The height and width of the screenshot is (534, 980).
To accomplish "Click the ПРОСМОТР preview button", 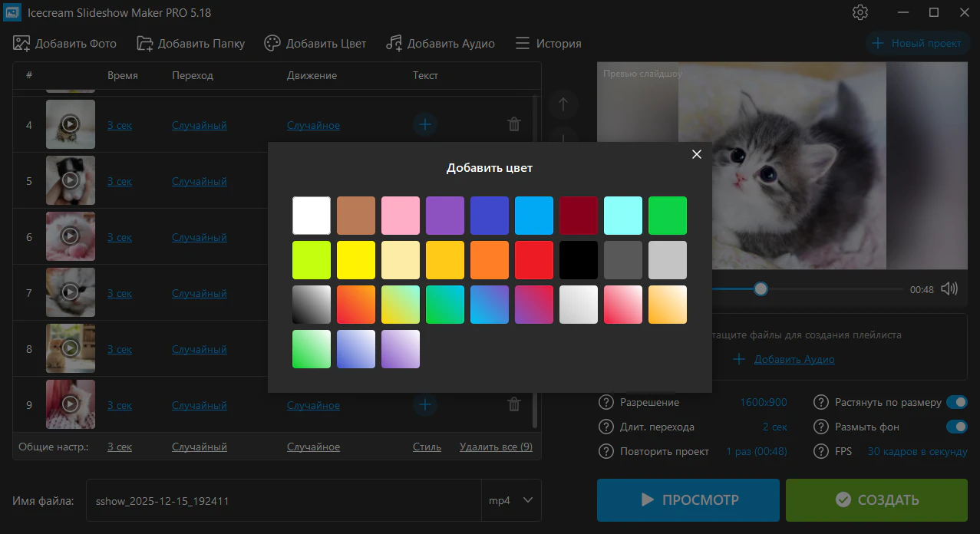I will [x=688, y=500].
